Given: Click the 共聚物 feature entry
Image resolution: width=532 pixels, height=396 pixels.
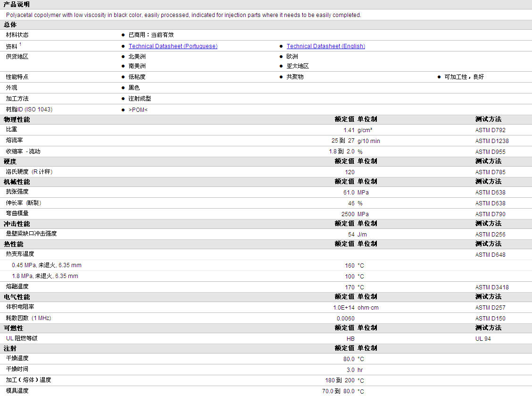Looking at the screenshot, I should coord(295,77).
